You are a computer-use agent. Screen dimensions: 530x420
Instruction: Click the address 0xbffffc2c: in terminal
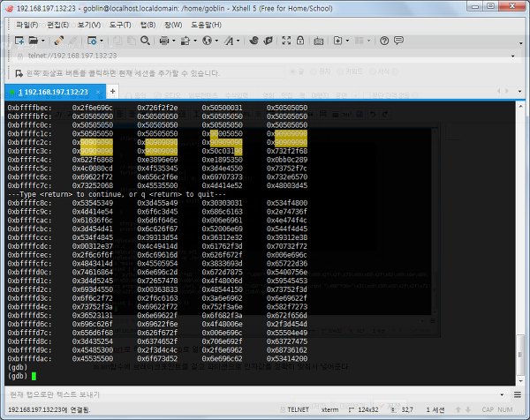click(x=30, y=142)
